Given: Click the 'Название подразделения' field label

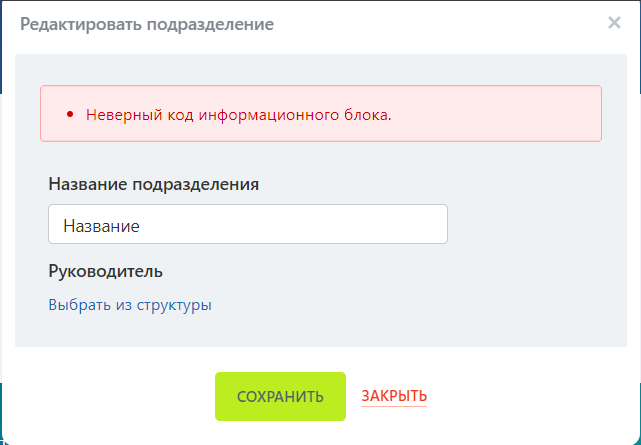Looking at the screenshot, I should (153, 184).
